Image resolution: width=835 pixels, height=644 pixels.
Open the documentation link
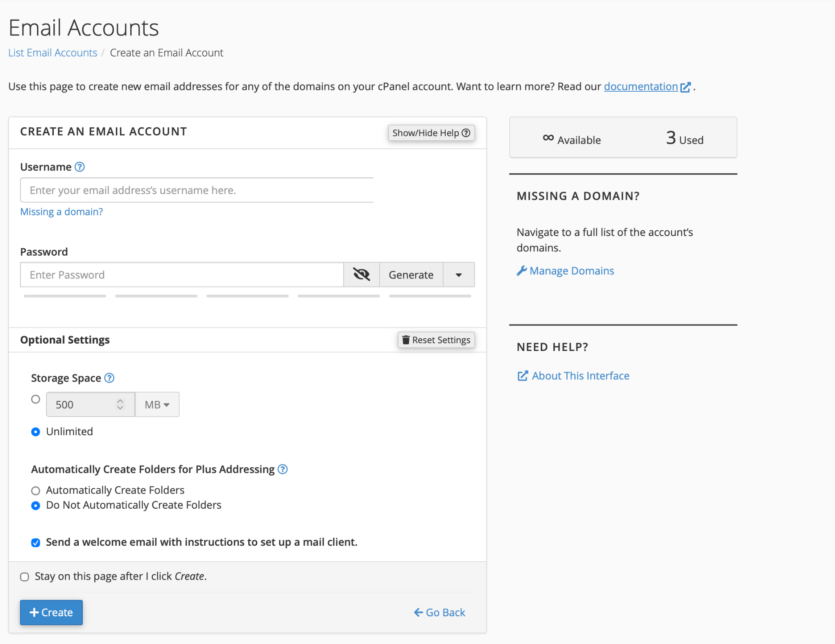[x=641, y=86]
